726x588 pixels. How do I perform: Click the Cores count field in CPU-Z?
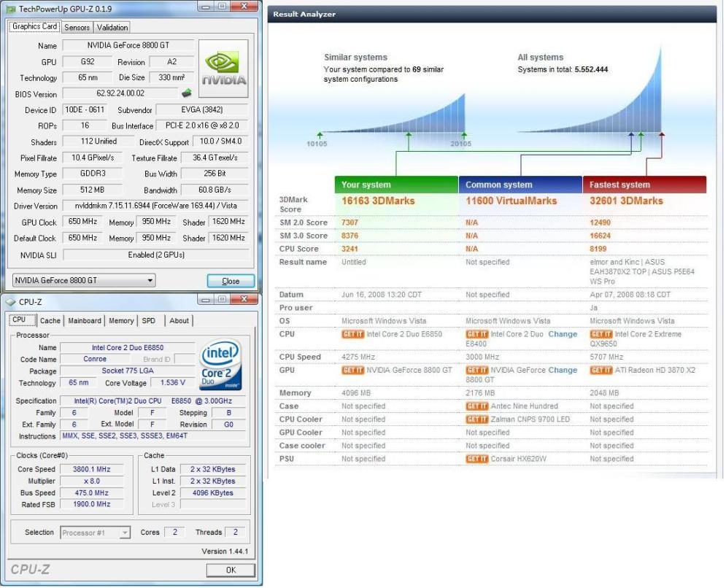pos(174,533)
